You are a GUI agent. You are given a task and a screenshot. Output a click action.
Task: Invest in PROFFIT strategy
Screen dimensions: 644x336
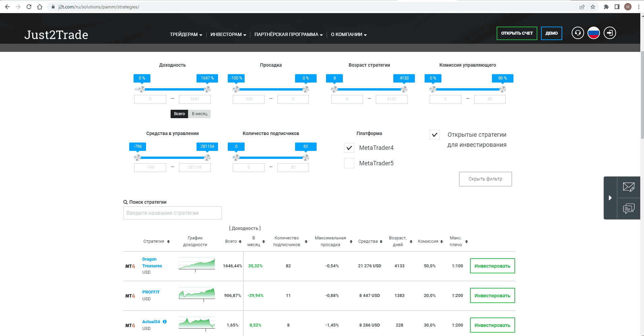(x=492, y=296)
